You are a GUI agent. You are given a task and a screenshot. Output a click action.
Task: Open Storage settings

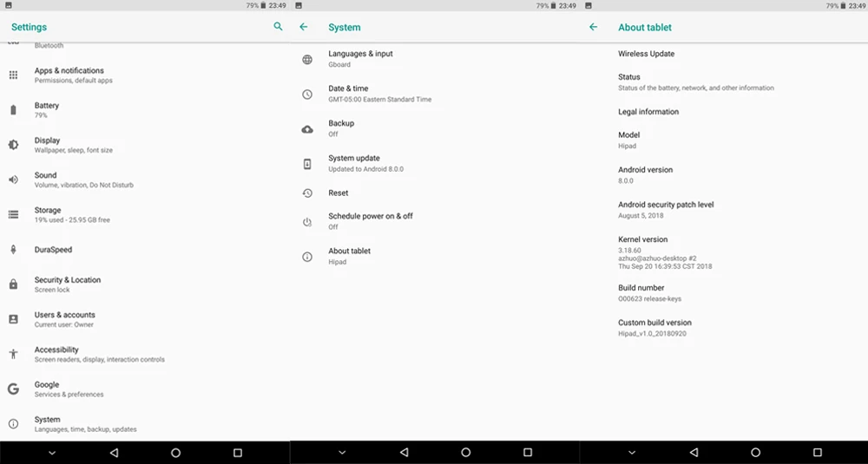[x=145, y=214]
